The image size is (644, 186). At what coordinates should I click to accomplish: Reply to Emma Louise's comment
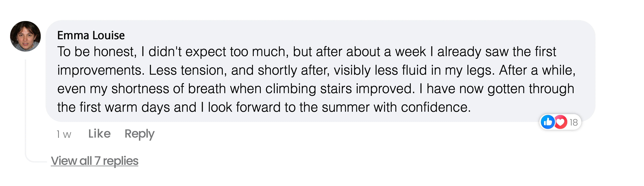pos(140,134)
